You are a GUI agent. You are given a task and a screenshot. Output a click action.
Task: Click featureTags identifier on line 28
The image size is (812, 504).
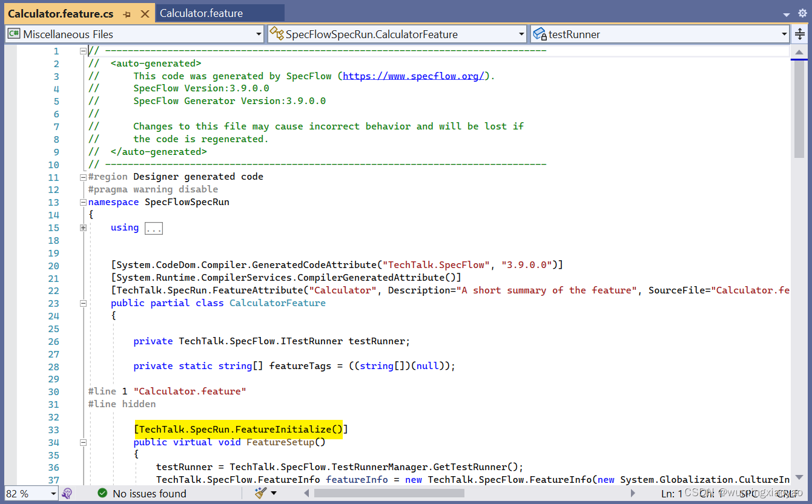[x=300, y=366]
